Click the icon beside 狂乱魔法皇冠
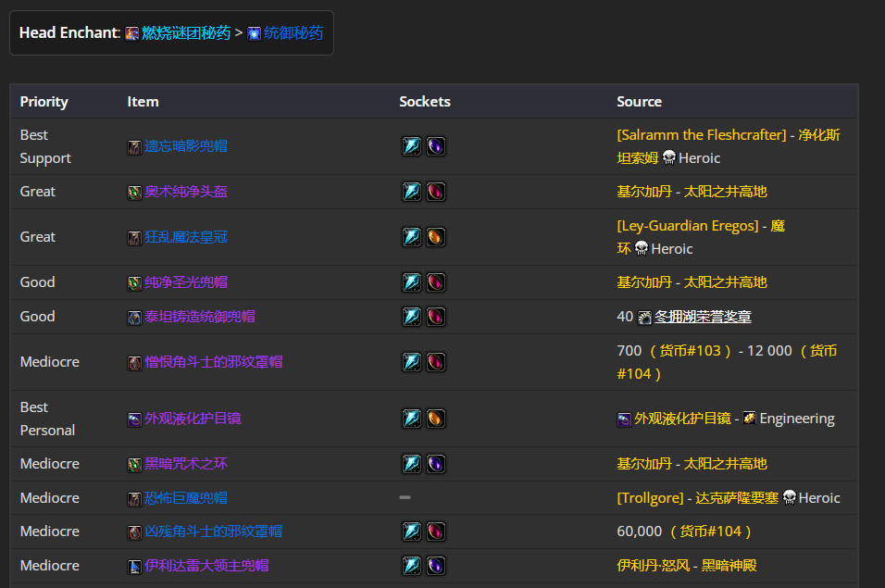Image resolution: width=885 pixels, height=588 pixels. tap(134, 238)
